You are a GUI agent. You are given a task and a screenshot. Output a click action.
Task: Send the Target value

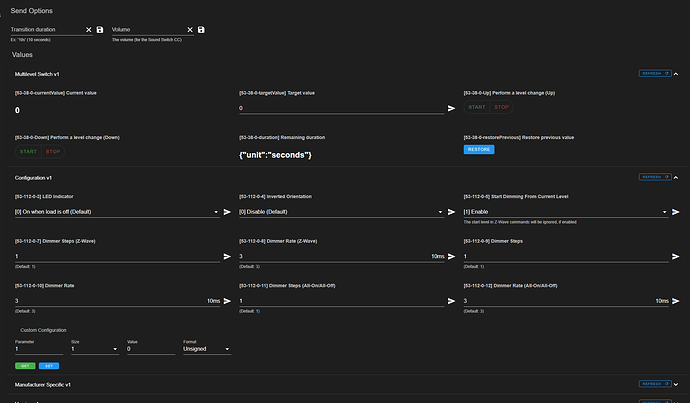pos(452,108)
